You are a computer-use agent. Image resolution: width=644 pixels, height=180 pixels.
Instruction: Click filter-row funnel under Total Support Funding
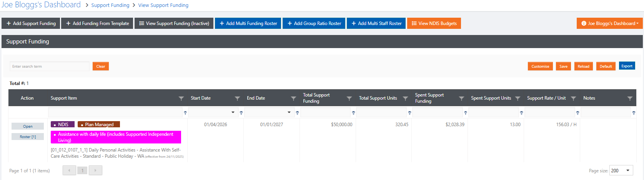click(x=353, y=113)
